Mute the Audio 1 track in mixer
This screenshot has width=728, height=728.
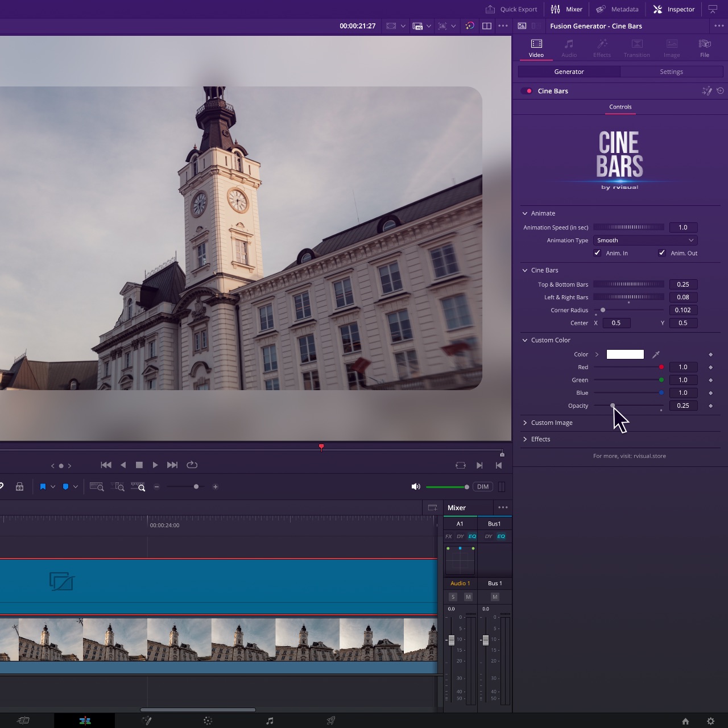468,597
